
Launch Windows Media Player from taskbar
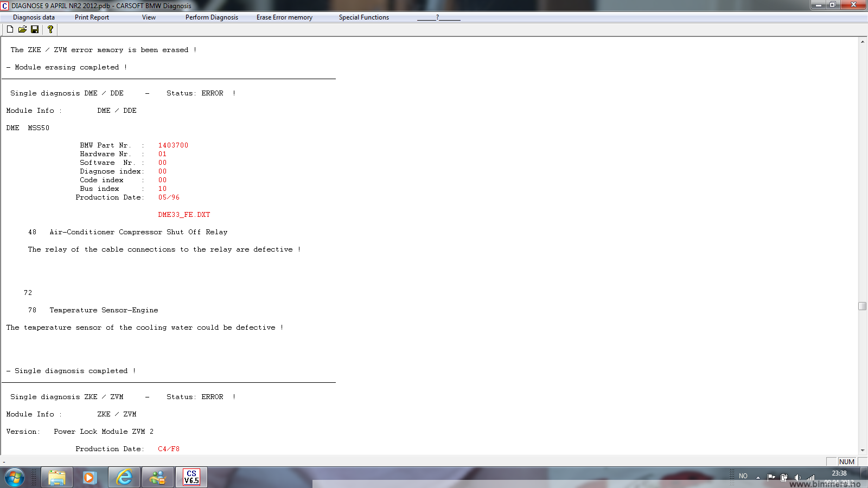90,477
